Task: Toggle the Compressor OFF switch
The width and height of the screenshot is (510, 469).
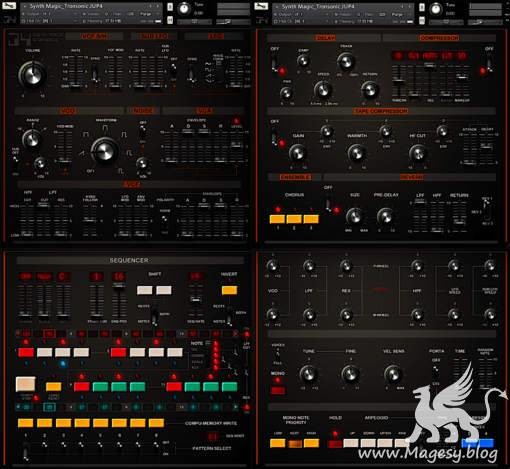Action: pyautogui.click(x=489, y=64)
